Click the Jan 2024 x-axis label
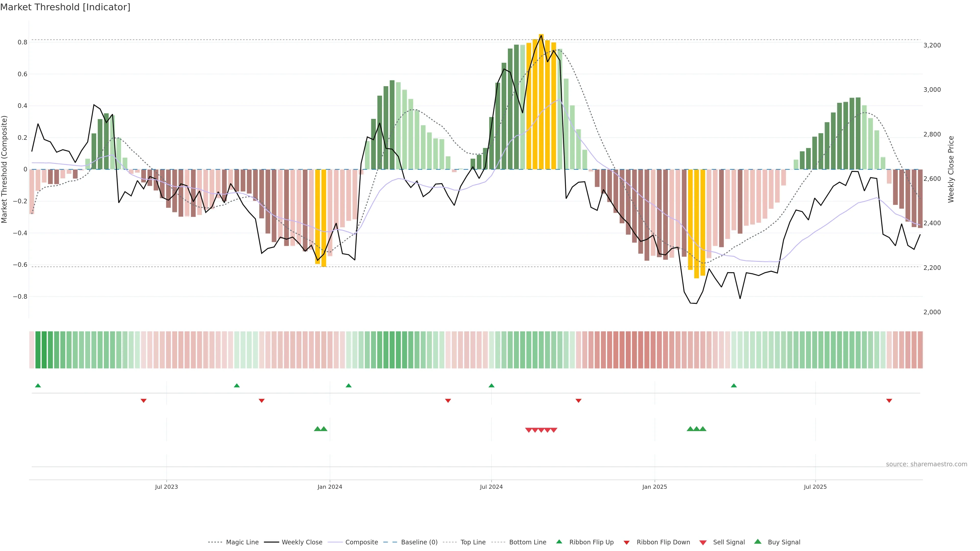 [329, 487]
